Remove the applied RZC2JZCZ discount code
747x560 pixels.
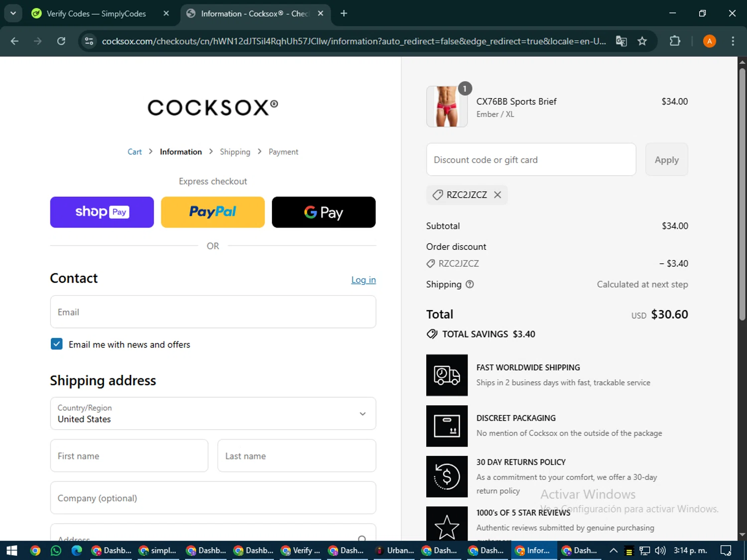pos(498,195)
